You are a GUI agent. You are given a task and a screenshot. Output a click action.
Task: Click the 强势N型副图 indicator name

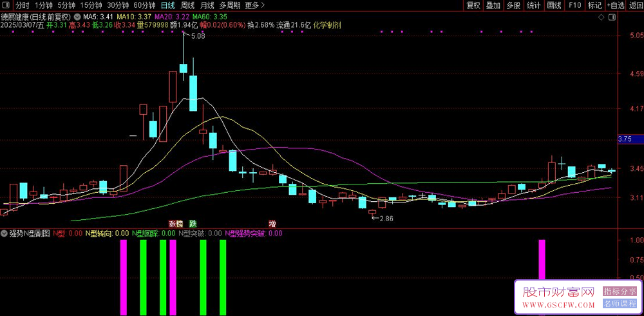click(x=30, y=233)
